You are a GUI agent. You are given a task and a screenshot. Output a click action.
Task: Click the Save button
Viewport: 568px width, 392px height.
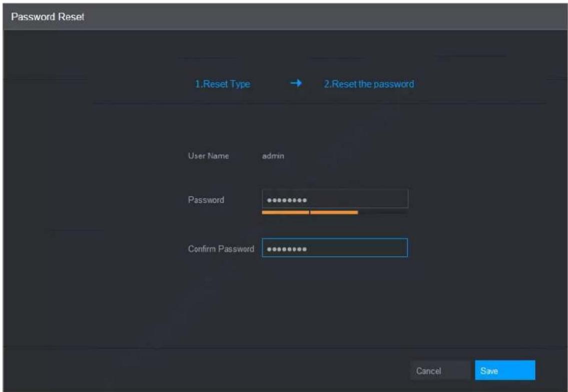click(x=504, y=370)
